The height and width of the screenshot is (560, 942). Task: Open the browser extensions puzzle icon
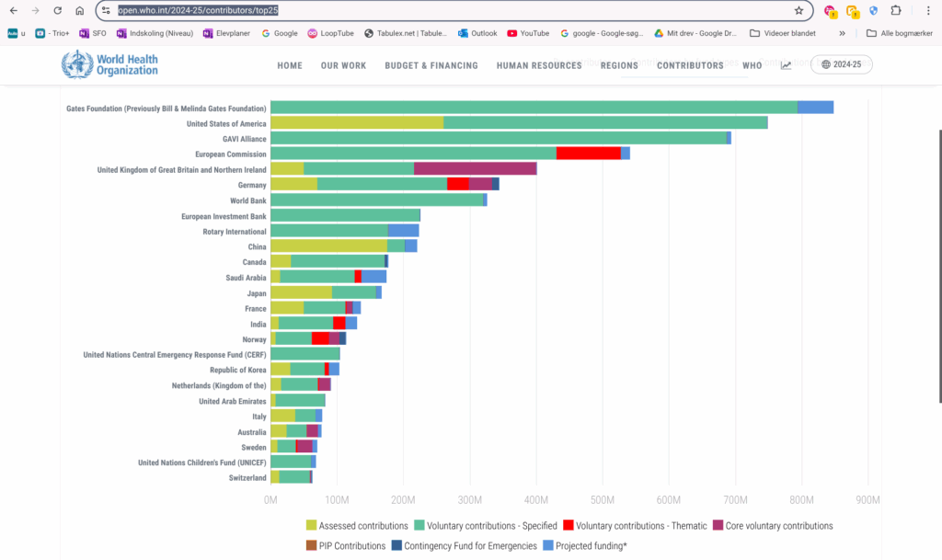pyautogui.click(x=895, y=11)
